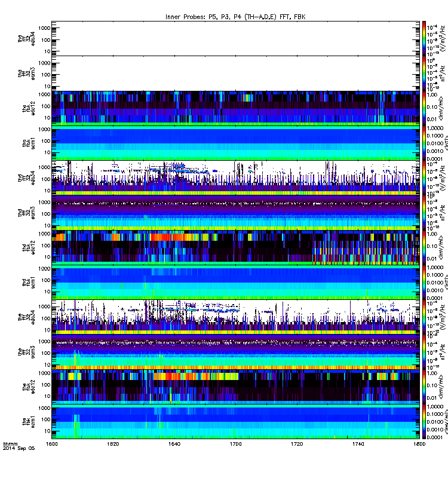This screenshot has width=448, height=478.
Task: Click the color bar beside thd fbk scm1 panel
Action: click(x=424, y=283)
